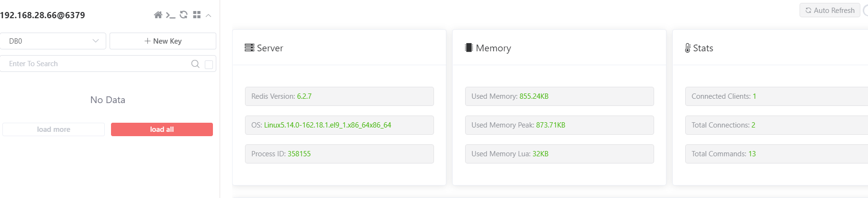Focus the Enter To Search field

tap(96, 64)
